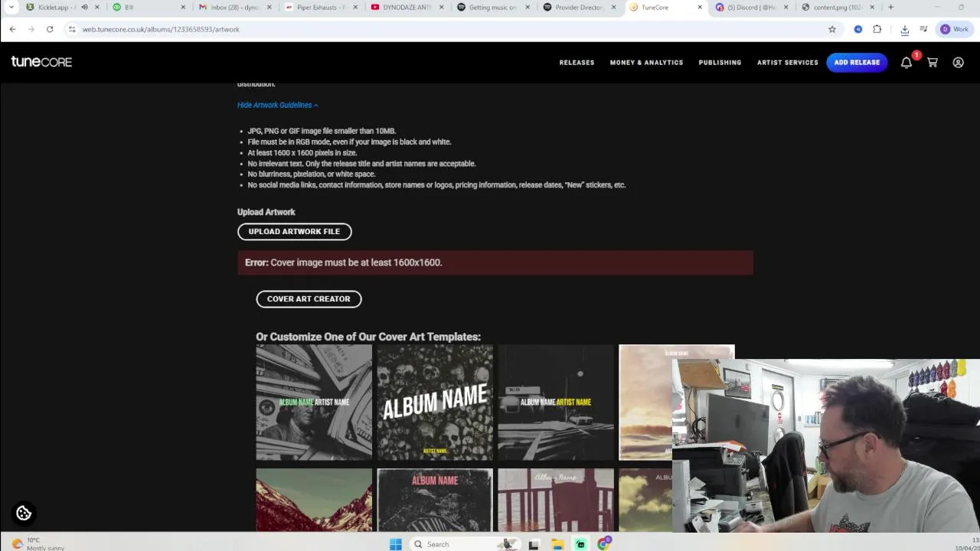Open Task View on the taskbar
Viewport: 980px width, 551px height.
[x=534, y=544]
